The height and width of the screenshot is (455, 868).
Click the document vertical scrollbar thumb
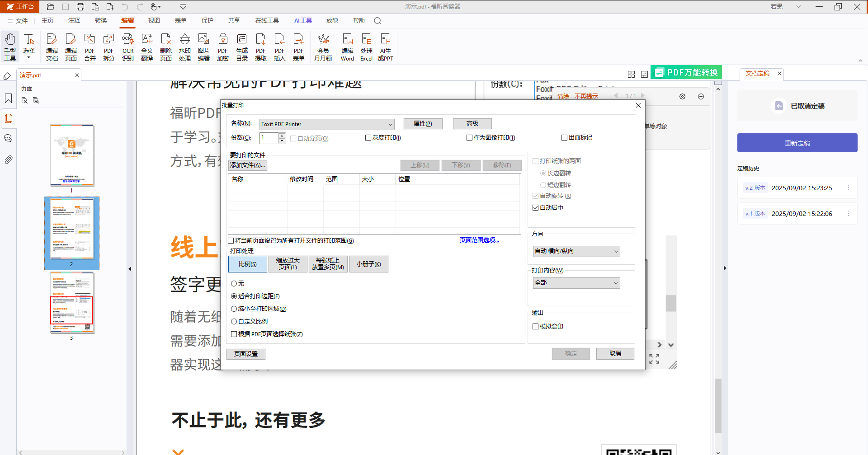coord(718,406)
